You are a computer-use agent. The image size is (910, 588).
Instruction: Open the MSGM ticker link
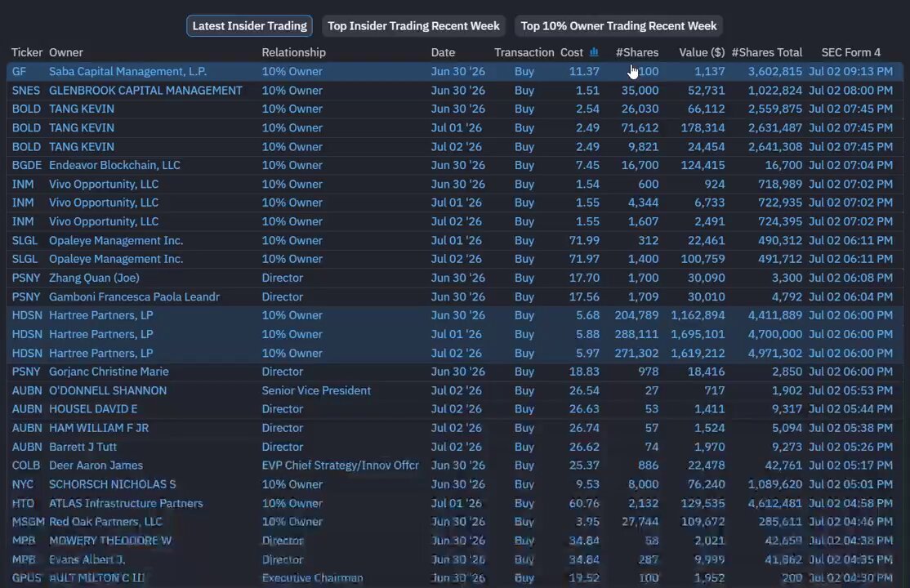(29, 522)
